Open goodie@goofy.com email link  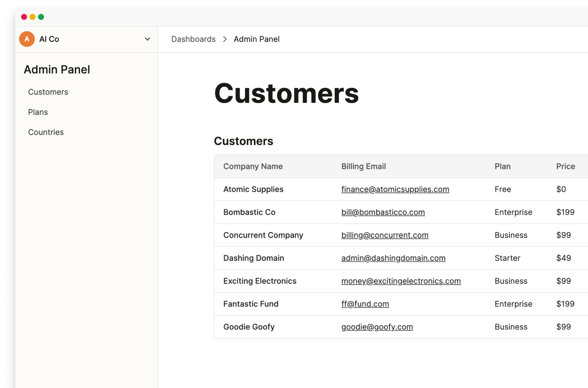(x=377, y=327)
